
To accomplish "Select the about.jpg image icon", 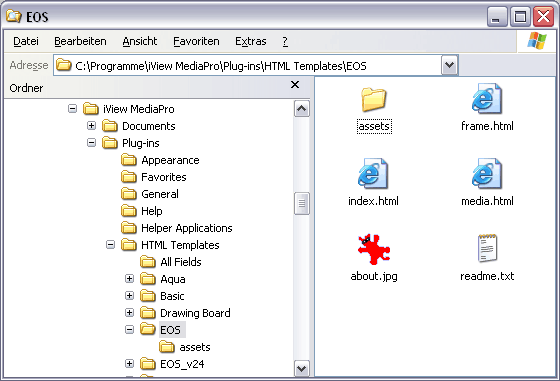I will (374, 249).
